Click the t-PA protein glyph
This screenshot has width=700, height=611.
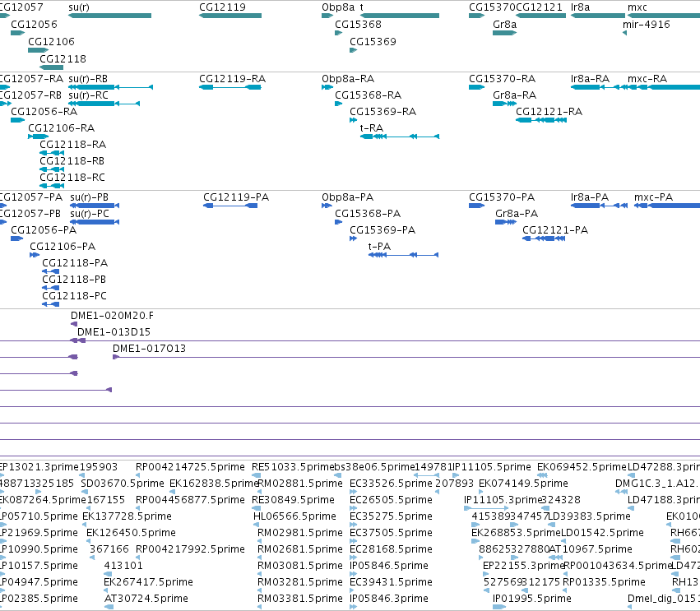pos(403,255)
